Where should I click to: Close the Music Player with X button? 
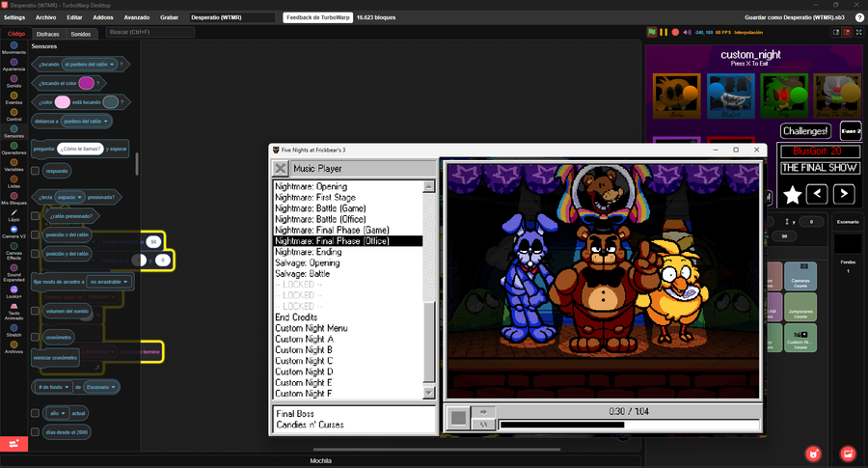point(280,168)
